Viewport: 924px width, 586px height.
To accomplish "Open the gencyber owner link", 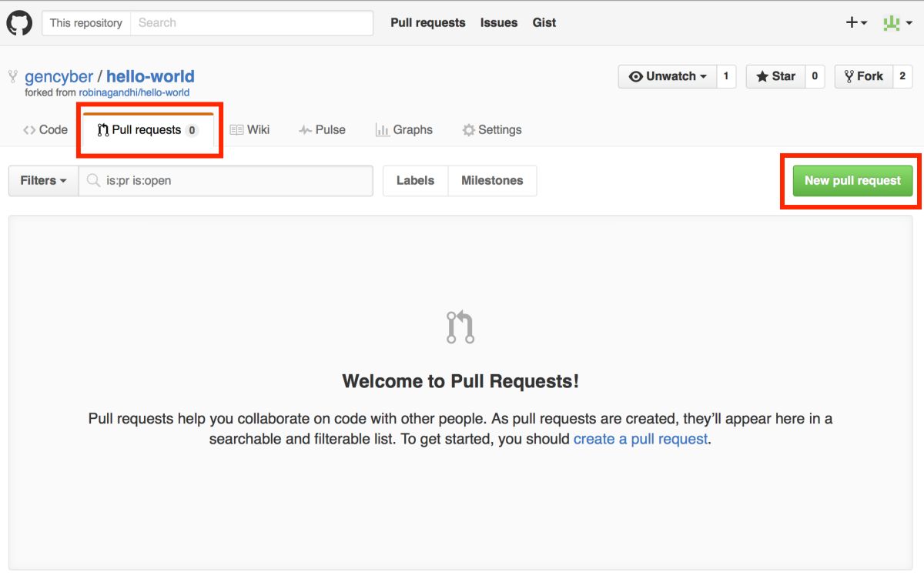I will tap(59, 76).
